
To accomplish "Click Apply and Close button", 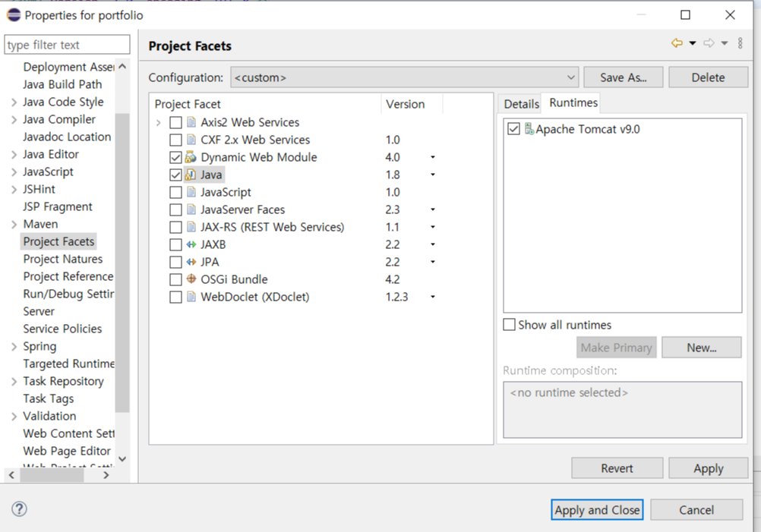I will [597, 510].
